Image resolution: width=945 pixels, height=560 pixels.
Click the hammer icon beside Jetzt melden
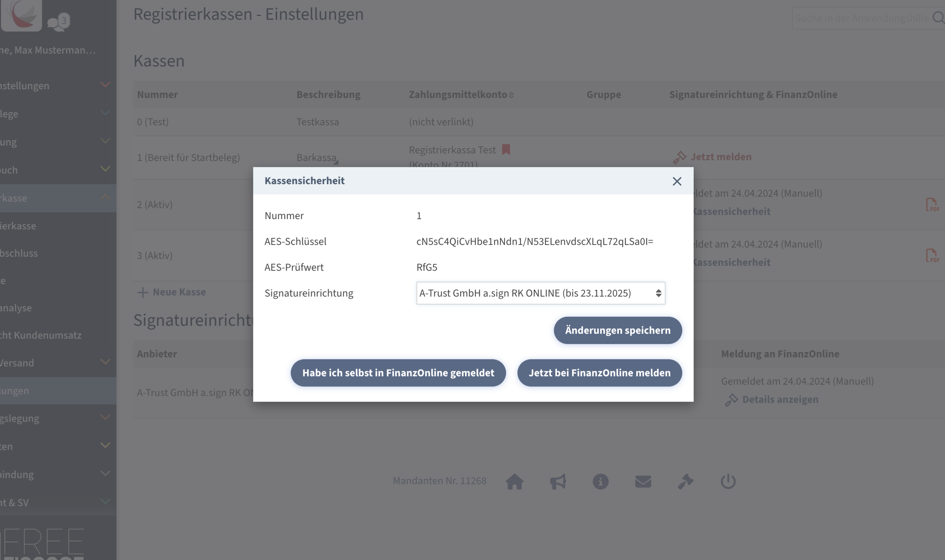(x=680, y=157)
